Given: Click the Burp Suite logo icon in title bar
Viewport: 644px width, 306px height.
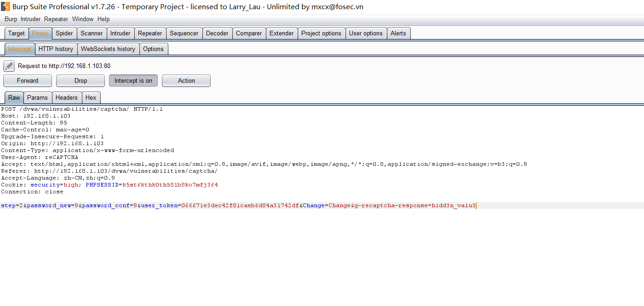Looking at the screenshot, I should click(x=6, y=6).
